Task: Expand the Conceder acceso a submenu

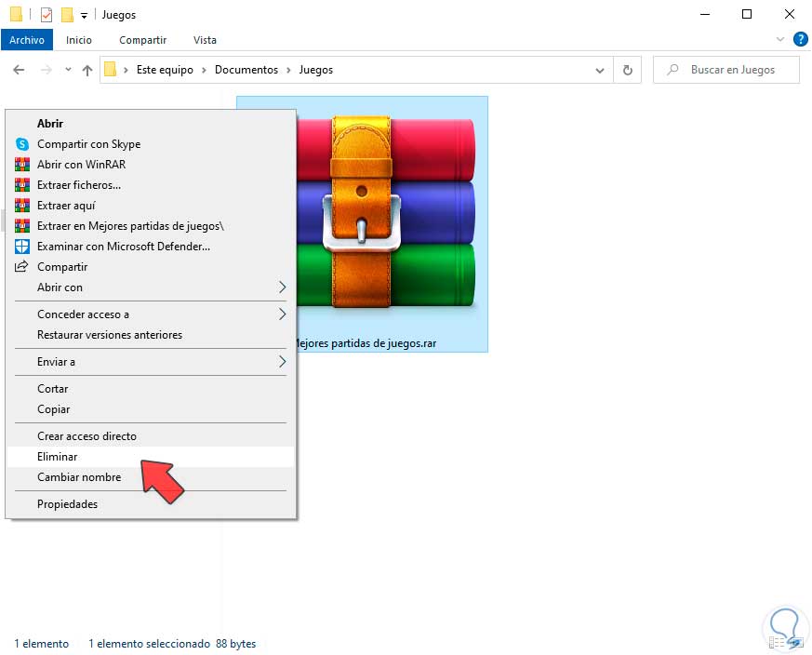Action: tap(282, 314)
